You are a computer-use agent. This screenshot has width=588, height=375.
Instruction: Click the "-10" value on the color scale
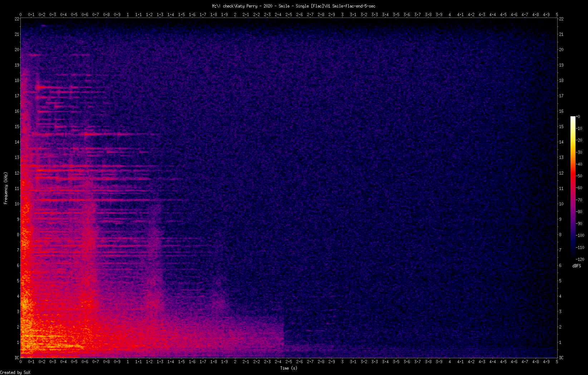pyautogui.click(x=579, y=128)
